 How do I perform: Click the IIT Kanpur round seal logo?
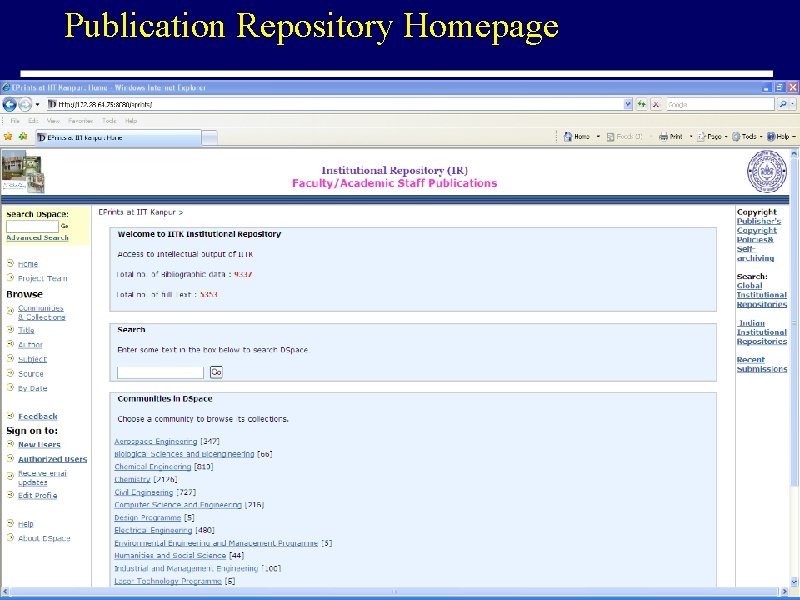coord(766,171)
